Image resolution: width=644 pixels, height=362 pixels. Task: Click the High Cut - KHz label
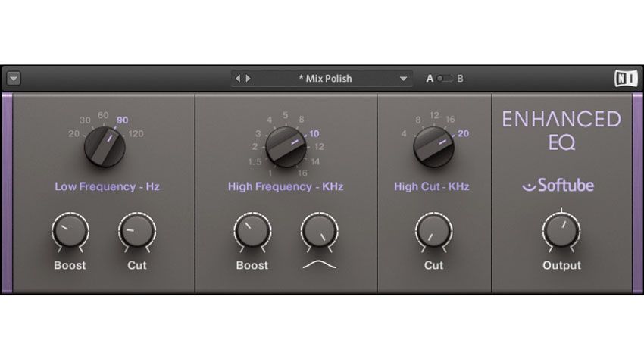pyautogui.click(x=432, y=187)
